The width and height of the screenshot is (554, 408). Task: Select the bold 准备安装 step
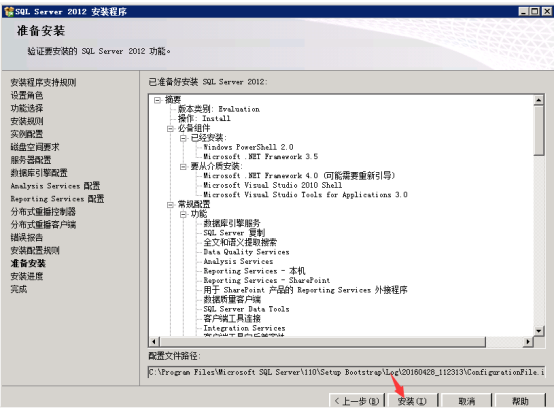28,264
